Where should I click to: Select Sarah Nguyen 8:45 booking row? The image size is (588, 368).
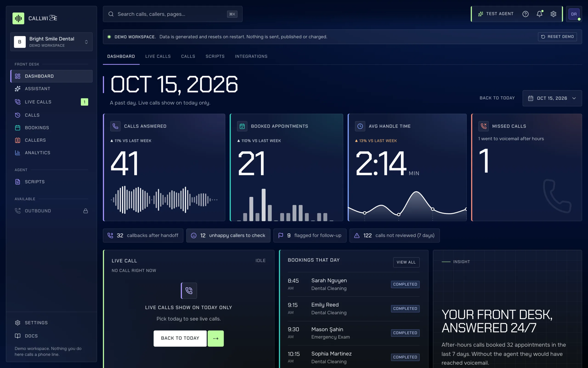point(353,284)
